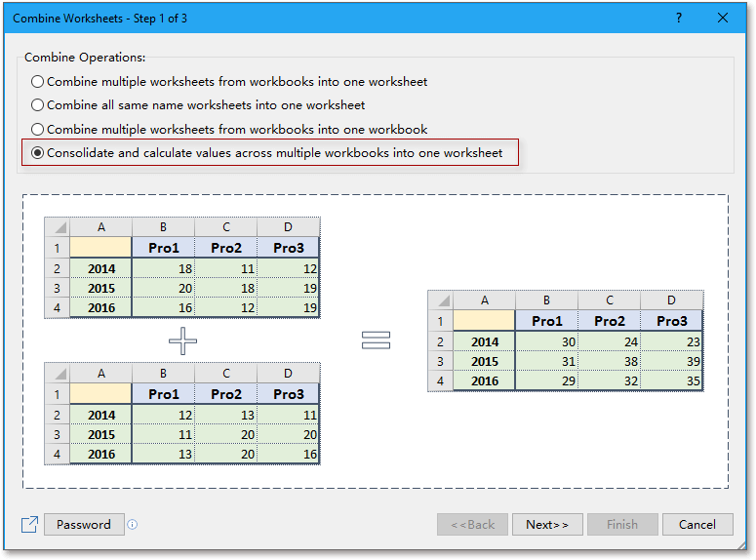Open the Password dialog button

click(84, 525)
